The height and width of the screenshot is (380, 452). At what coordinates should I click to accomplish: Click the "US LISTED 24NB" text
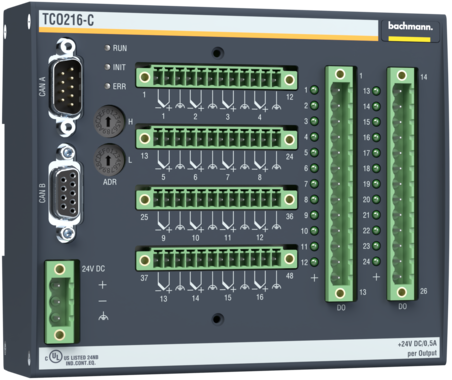click(81, 358)
